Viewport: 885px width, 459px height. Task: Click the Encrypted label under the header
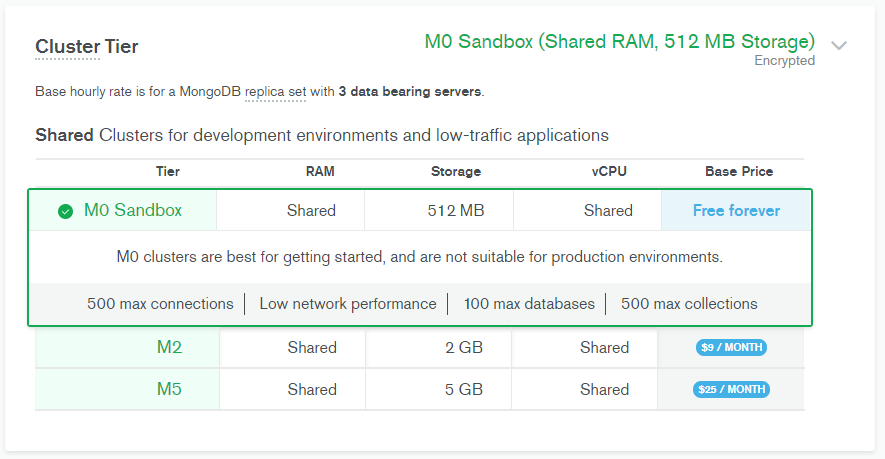(x=784, y=61)
